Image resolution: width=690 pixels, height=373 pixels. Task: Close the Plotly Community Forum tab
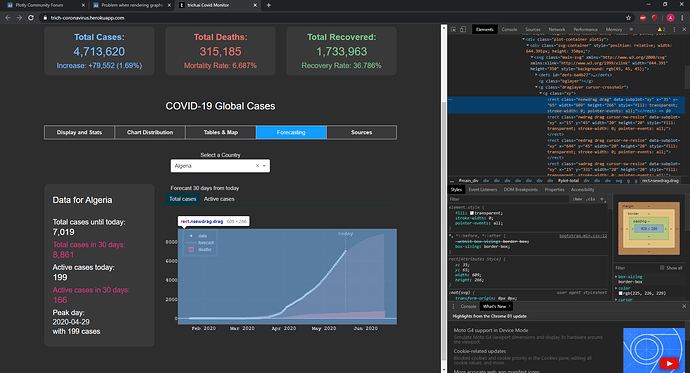tap(83, 5)
